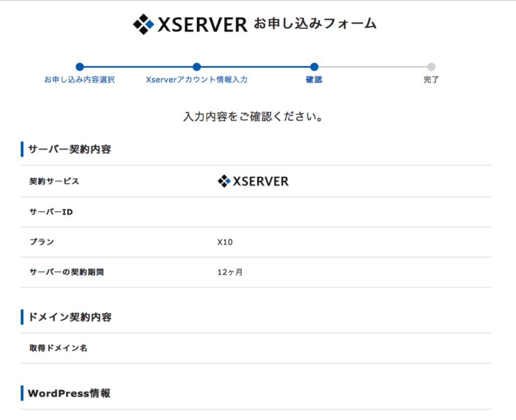The height and width of the screenshot is (420, 516).
Task: Click the サーバー契約内容 section heading
Action: (70, 149)
